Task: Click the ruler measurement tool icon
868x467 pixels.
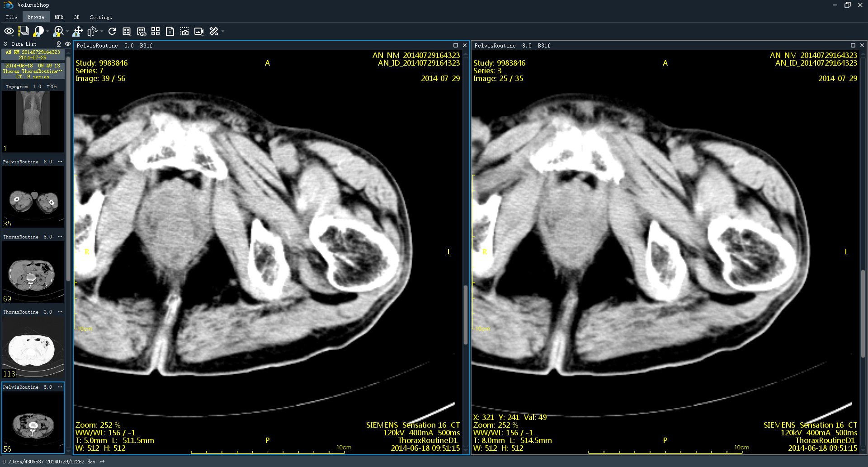Action: tap(214, 31)
